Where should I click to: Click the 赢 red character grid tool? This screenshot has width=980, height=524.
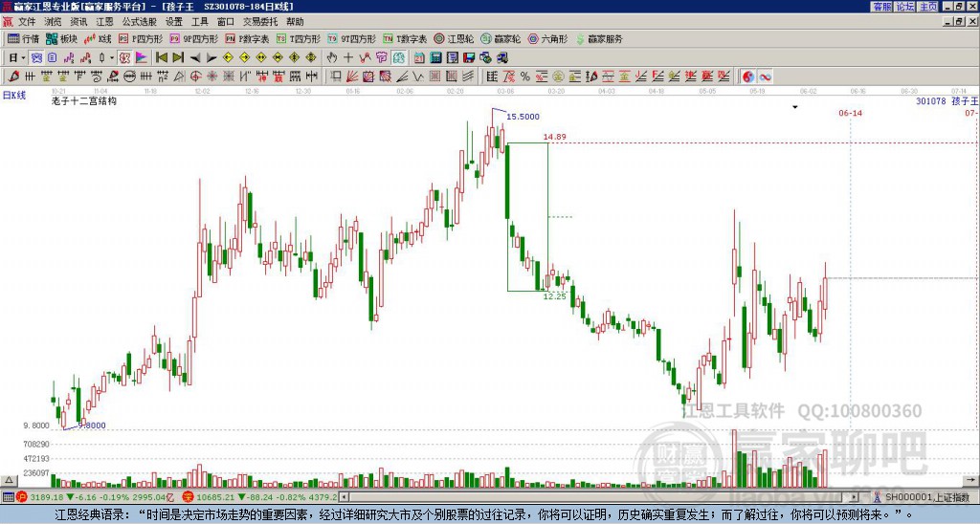coord(277,76)
